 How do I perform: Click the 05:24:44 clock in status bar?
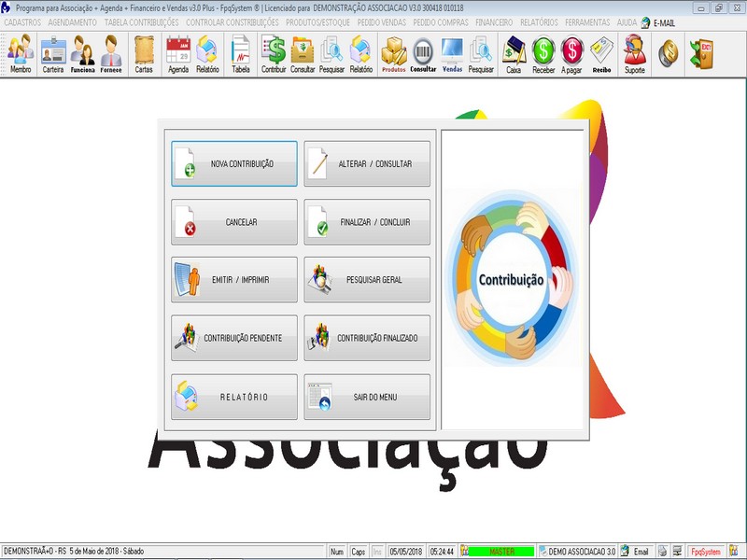442,552
